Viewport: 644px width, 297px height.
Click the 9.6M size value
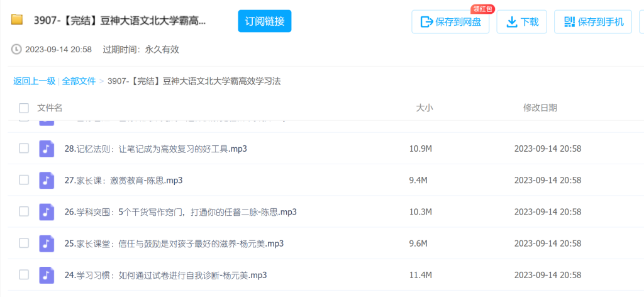(x=418, y=244)
